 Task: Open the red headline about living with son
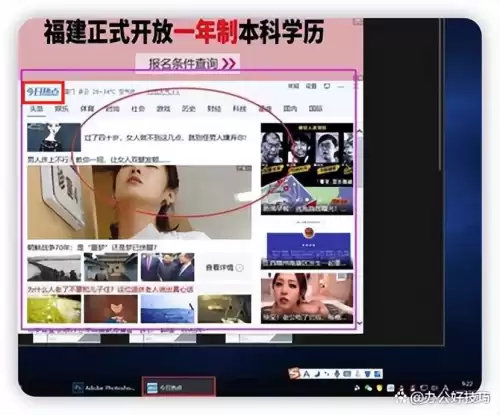click(110, 289)
